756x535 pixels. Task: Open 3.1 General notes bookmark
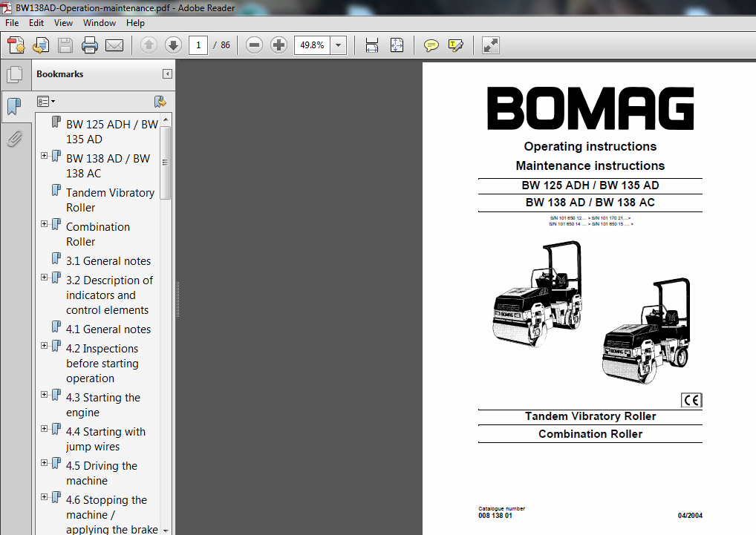(108, 261)
